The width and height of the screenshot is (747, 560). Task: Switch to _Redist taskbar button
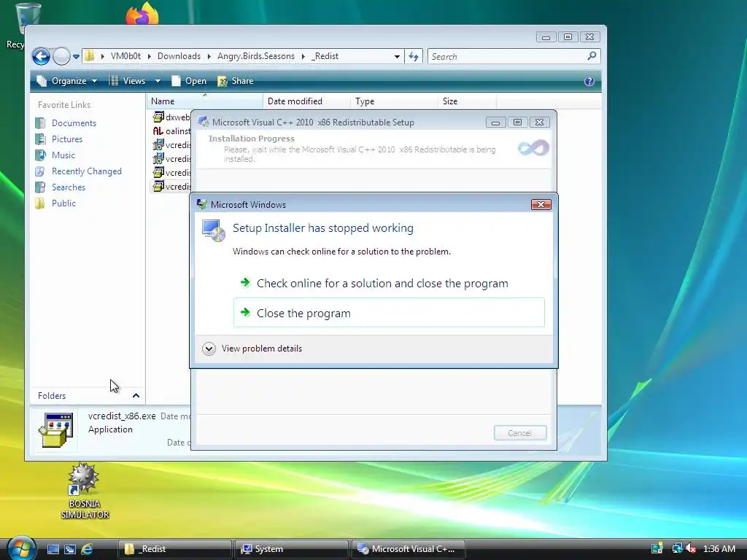(x=174, y=549)
